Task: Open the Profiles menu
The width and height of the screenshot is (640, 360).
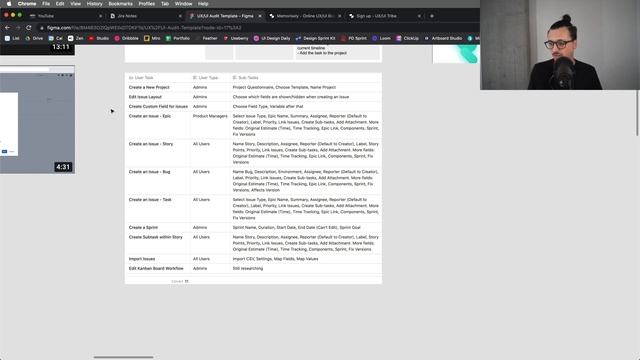Action: (x=147, y=4)
